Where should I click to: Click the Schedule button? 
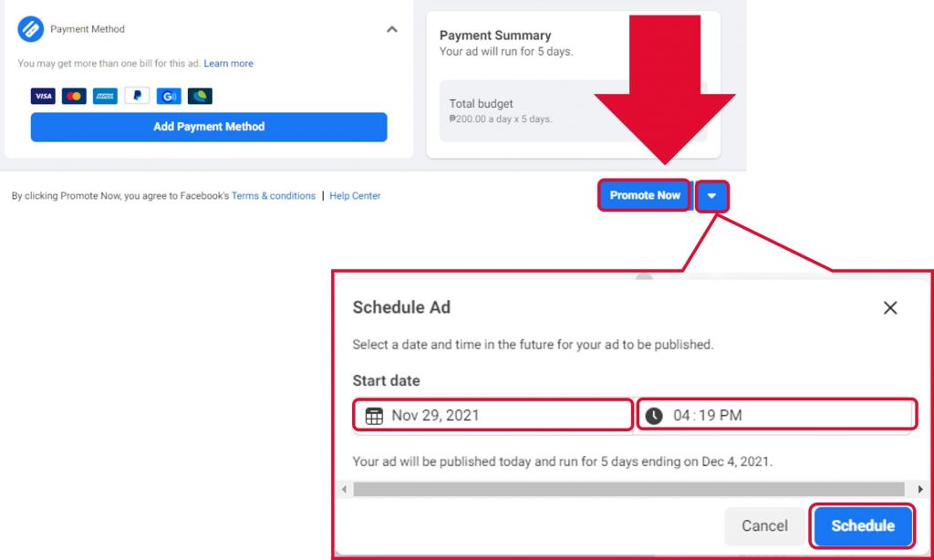[x=863, y=525]
